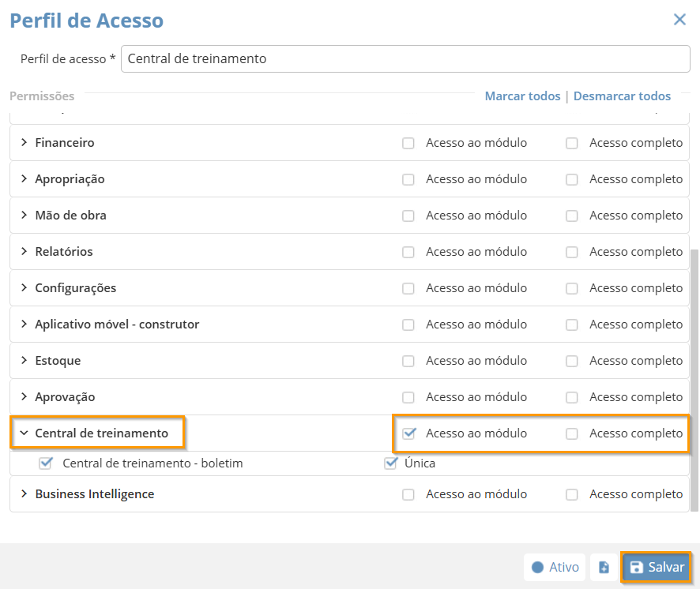Tick Acesso completo for Central de treinamento

[x=572, y=433]
